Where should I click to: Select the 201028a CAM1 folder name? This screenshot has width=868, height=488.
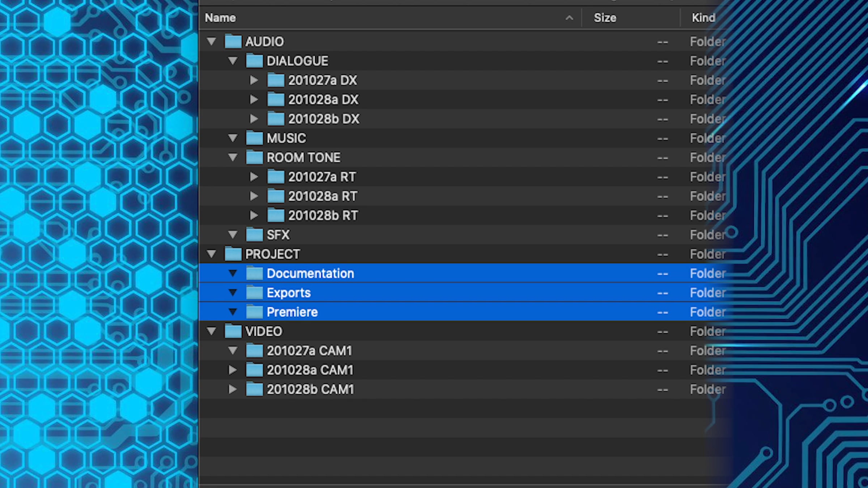click(x=310, y=370)
